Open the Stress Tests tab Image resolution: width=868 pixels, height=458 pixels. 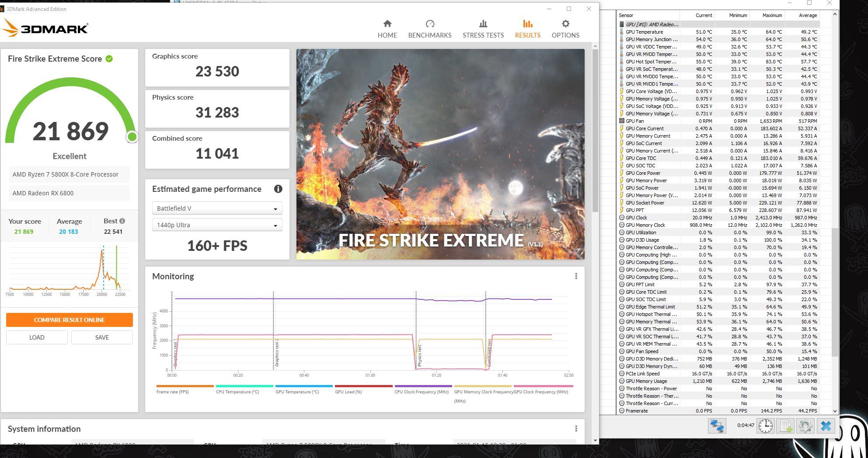(483, 29)
